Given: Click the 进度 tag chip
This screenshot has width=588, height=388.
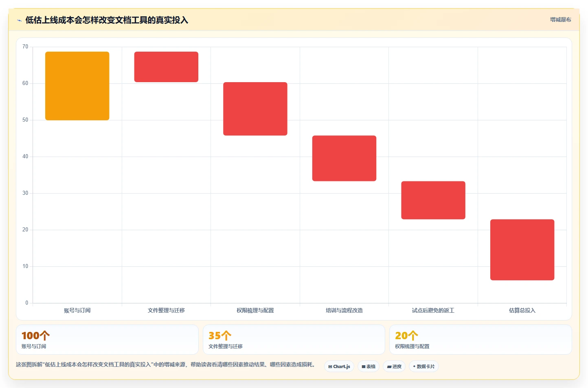Looking at the screenshot, I should click(x=394, y=366).
